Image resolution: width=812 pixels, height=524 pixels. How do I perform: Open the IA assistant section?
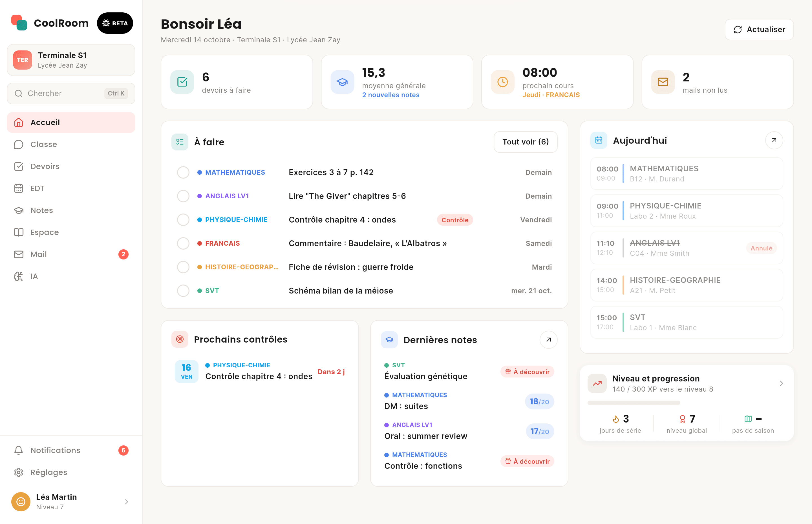click(x=71, y=276)
